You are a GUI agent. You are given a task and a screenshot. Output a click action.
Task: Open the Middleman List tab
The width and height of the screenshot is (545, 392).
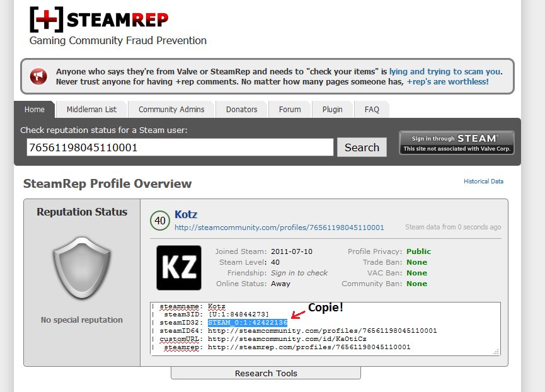91,110
